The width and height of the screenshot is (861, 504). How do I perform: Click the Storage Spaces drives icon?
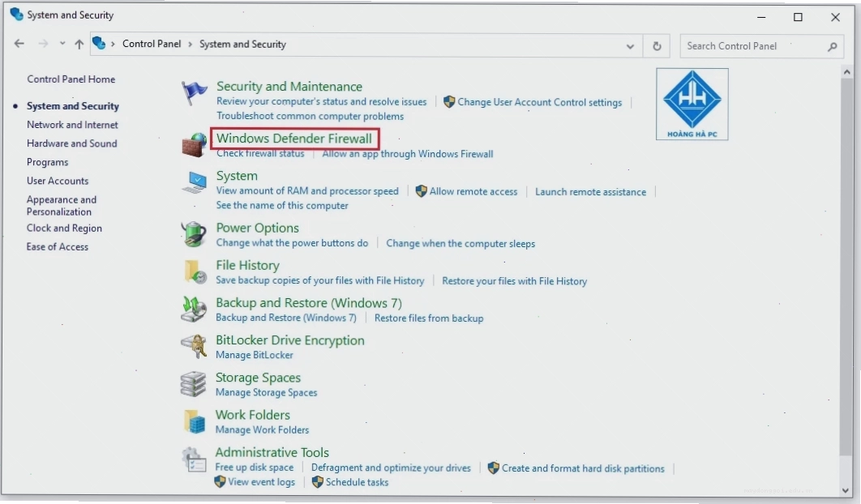(193, 384)
